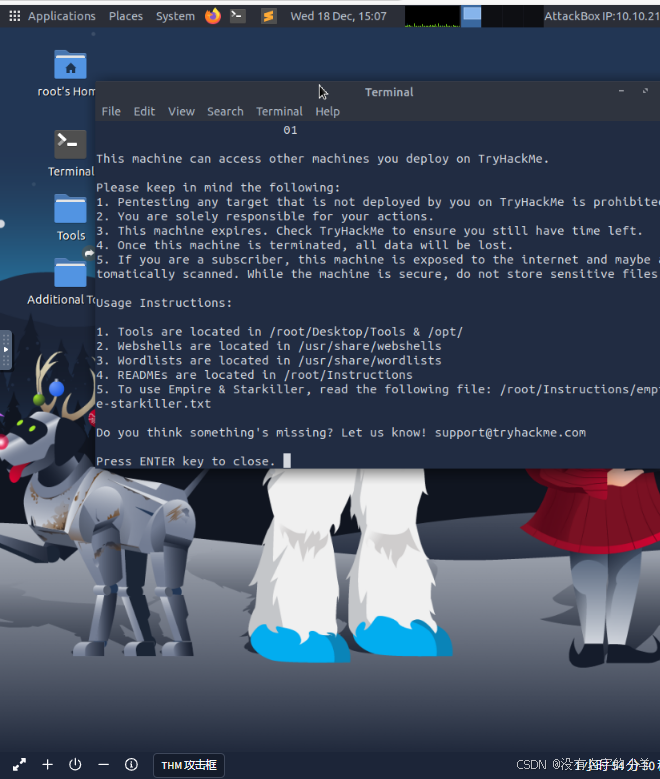Click the plus icon in bottom bar

(48, 765)
